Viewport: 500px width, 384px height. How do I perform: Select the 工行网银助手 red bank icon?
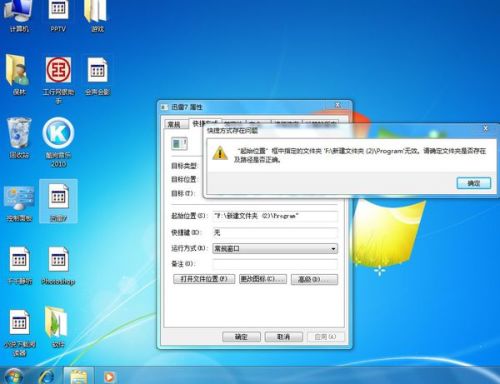coord(58,80)
